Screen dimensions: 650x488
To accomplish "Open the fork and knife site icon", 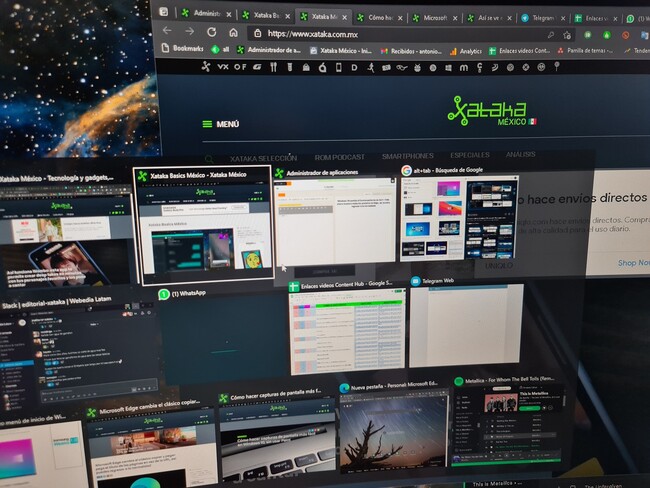I will [273, 67].
